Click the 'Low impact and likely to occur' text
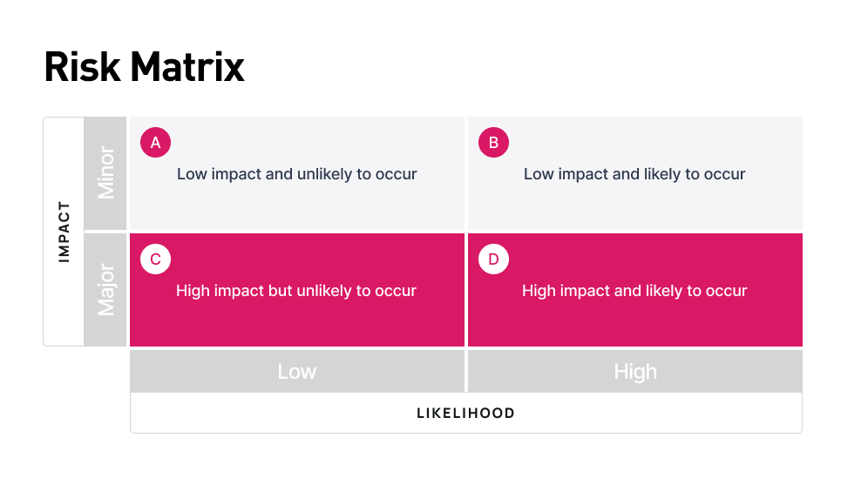Screen dimensions: 868x478 tap(634, 174)
